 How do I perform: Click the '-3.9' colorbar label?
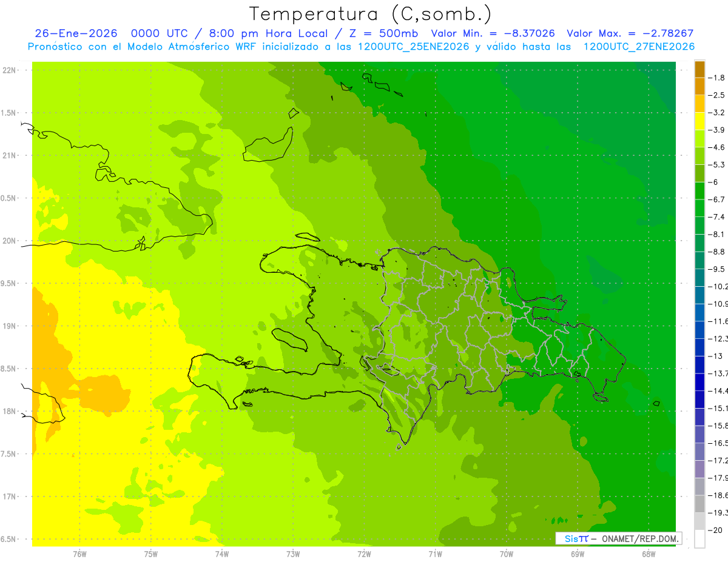pos(716,130)
